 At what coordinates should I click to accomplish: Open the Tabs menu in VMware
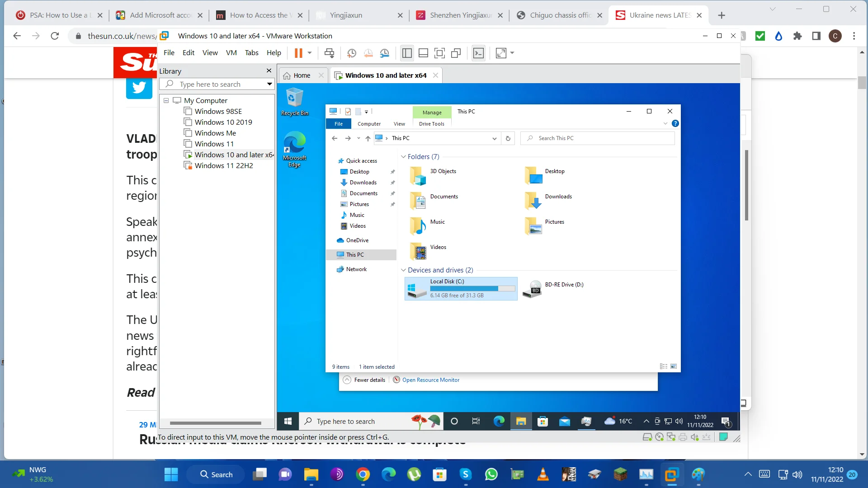[252, 52]
